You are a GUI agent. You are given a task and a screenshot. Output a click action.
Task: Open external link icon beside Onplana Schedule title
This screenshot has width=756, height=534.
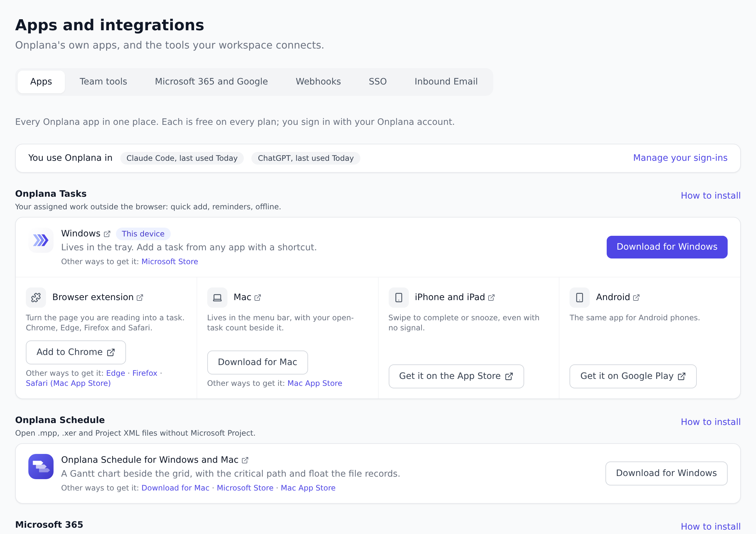coord(245,460)
